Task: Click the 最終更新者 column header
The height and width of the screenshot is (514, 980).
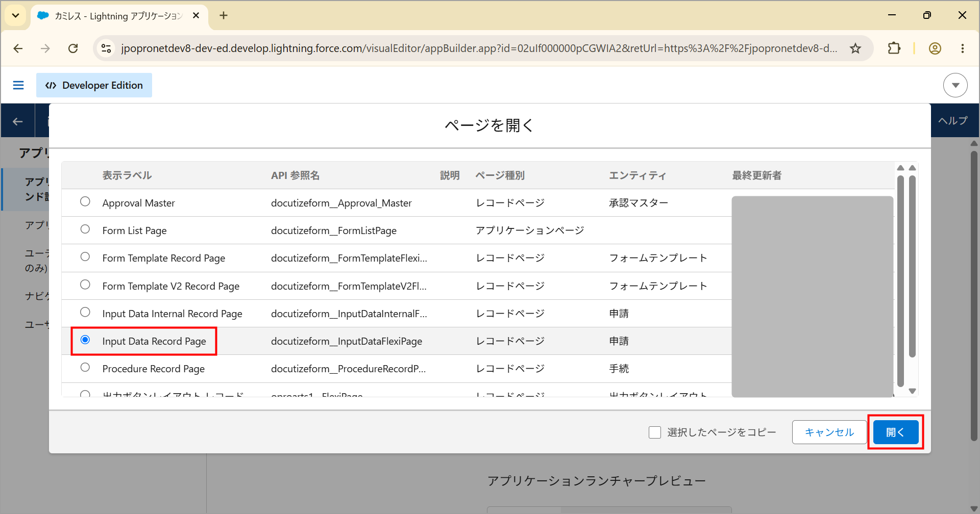Action: tap(757, 175)
